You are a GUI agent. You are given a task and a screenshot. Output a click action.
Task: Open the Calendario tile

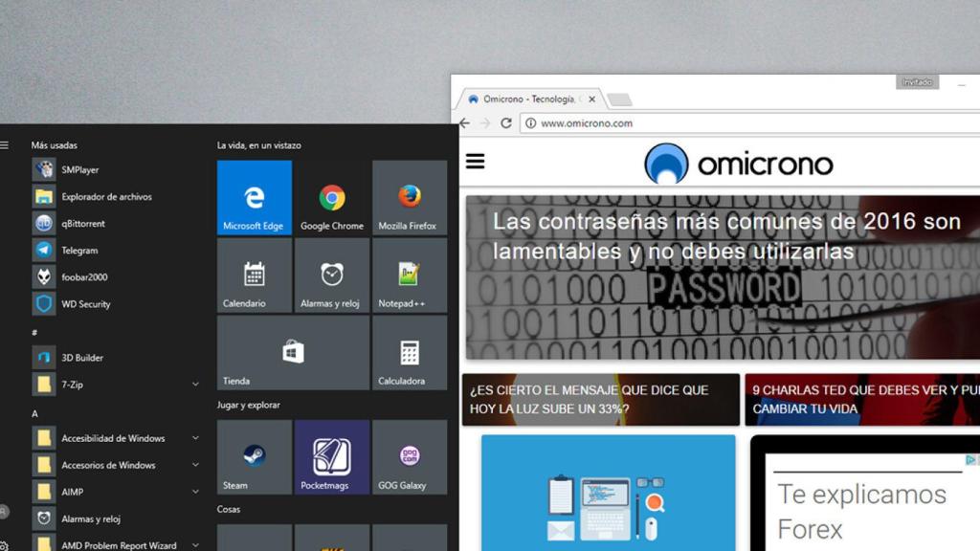(x=253, y=275)
